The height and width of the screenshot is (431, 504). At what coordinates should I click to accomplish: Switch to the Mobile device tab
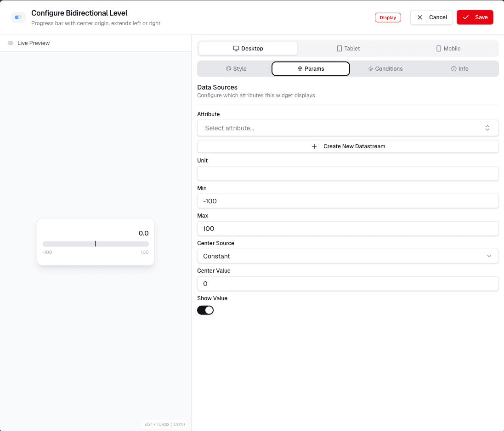click(448, 49)
